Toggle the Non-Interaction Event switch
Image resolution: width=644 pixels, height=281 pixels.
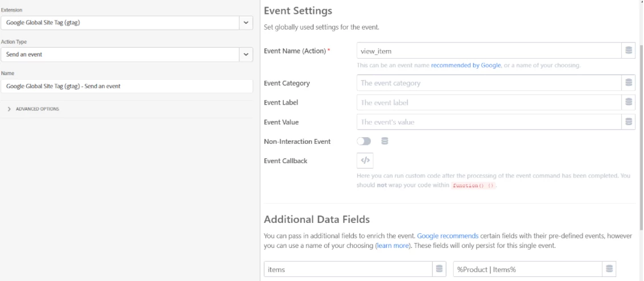pyautogui.click(x=365, y=141)
